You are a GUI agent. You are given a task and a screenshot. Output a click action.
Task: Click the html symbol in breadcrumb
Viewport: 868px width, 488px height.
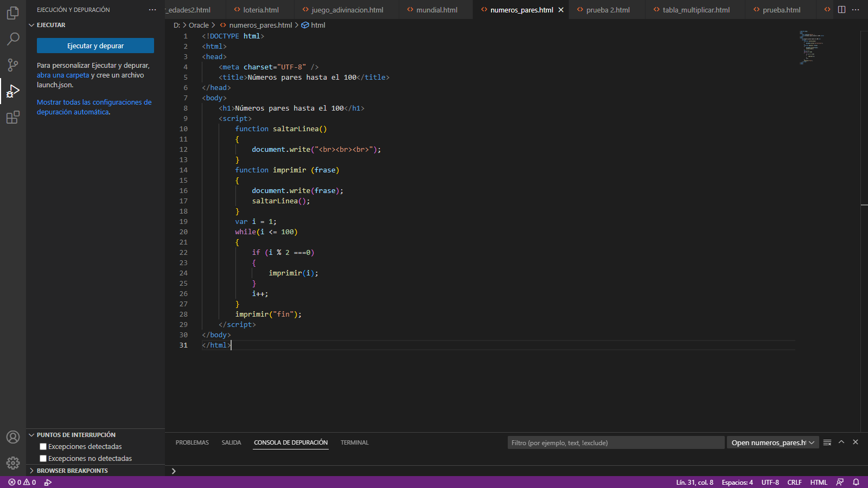click(x=314, y=25)
